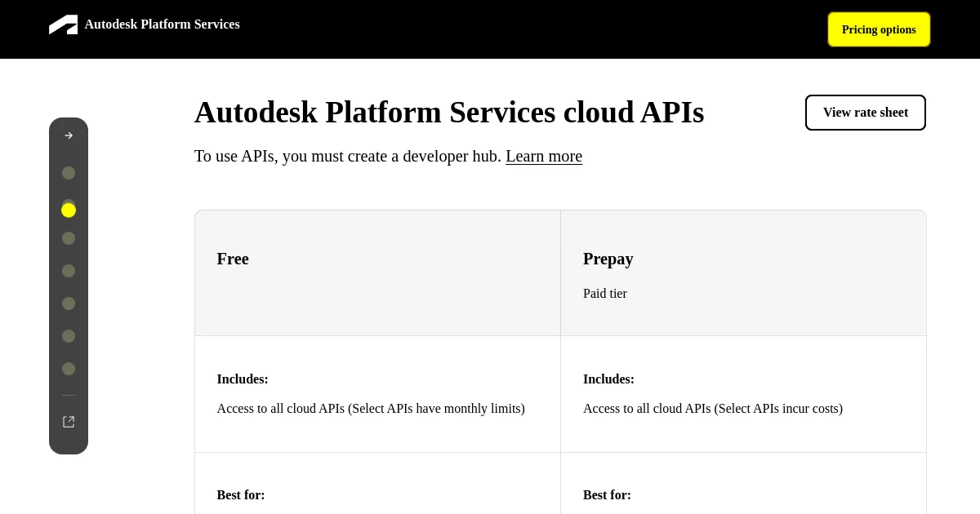Image resolution: width=980 pixels, height=514 pixels.
Task: Select the Free plan heading
Action: pos(233,259)
